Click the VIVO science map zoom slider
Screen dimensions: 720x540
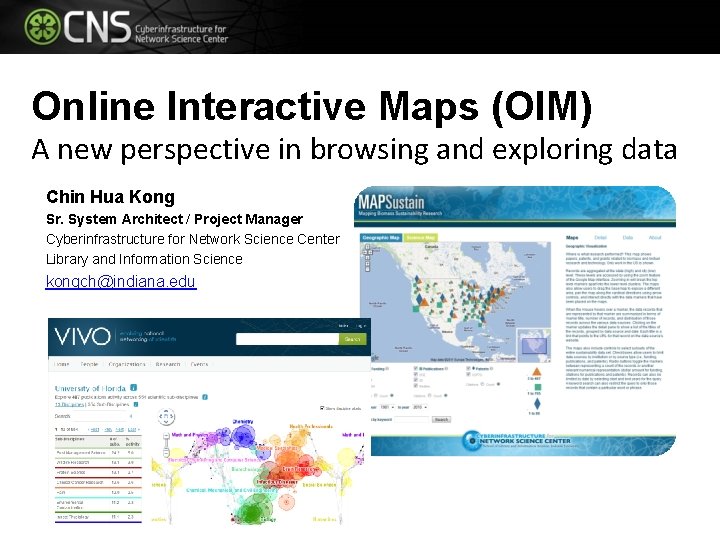coord(166,444)
